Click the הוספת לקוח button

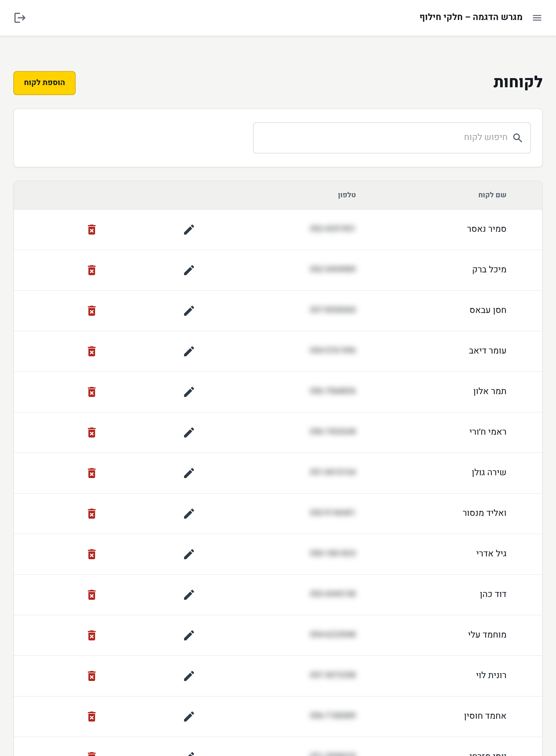pos(44,83)
